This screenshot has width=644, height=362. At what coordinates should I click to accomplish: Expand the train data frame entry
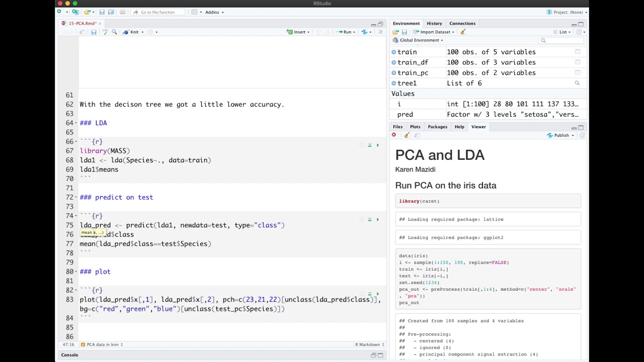(x=394, y=52)
